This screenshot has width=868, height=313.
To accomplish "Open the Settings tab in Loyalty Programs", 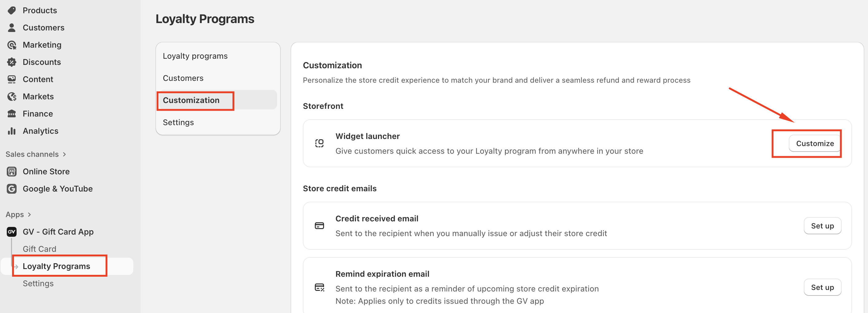I will (178, 122).
